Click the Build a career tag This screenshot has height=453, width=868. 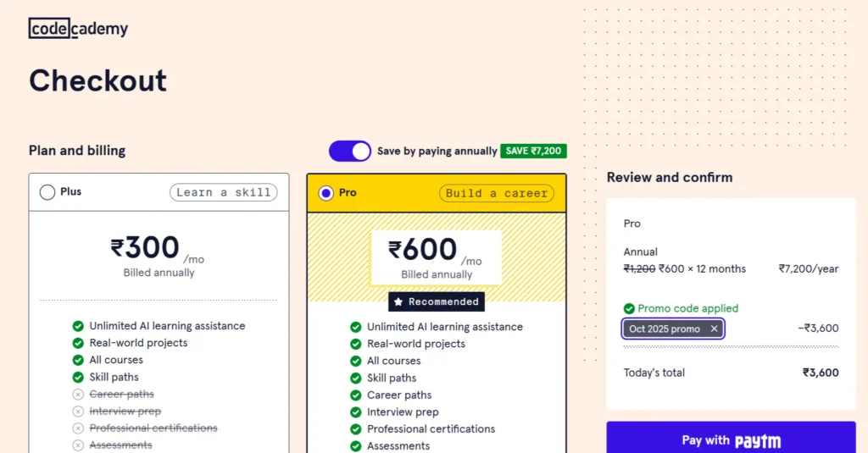point(497,193)
